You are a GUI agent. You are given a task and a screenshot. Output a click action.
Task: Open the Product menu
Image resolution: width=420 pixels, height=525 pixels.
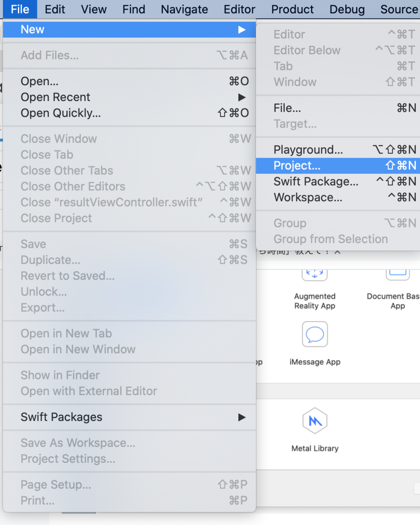coord(292,9)
